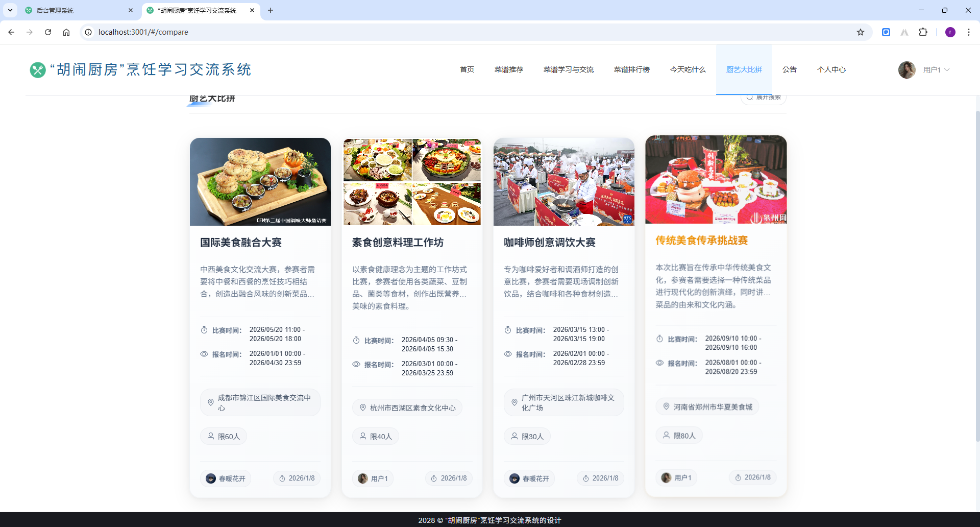Click the location pin for 广州市天河区珠江新城咖啡文化广场

click(514, 402)
